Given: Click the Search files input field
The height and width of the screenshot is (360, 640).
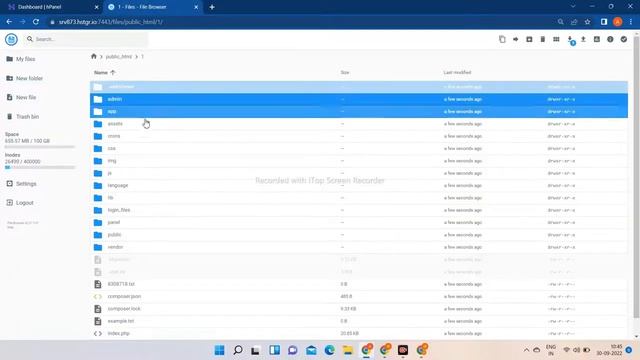Looking at the screenshot, I should [x=87, y=39].
